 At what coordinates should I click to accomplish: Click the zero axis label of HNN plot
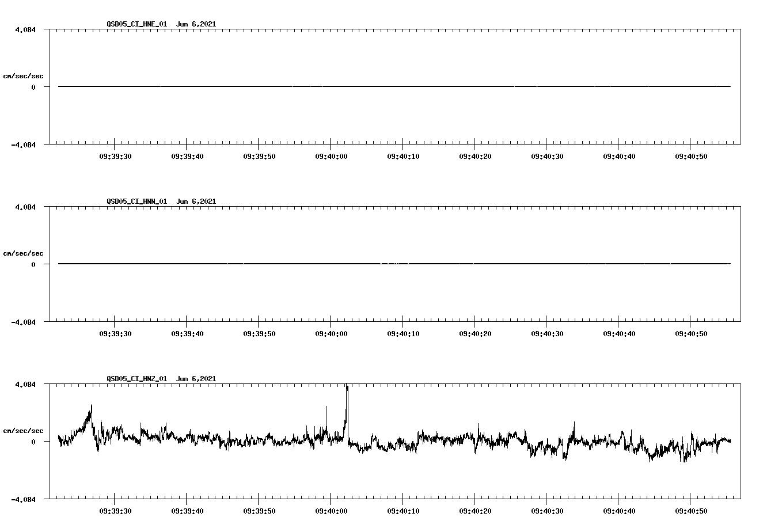coord(33,265)
